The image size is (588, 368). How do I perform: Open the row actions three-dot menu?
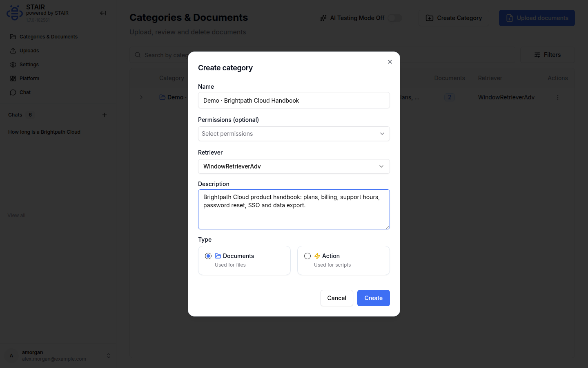pos(558,97)
